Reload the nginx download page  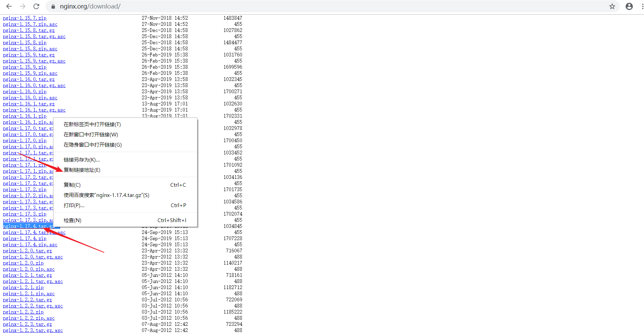(x=36, y=6)
